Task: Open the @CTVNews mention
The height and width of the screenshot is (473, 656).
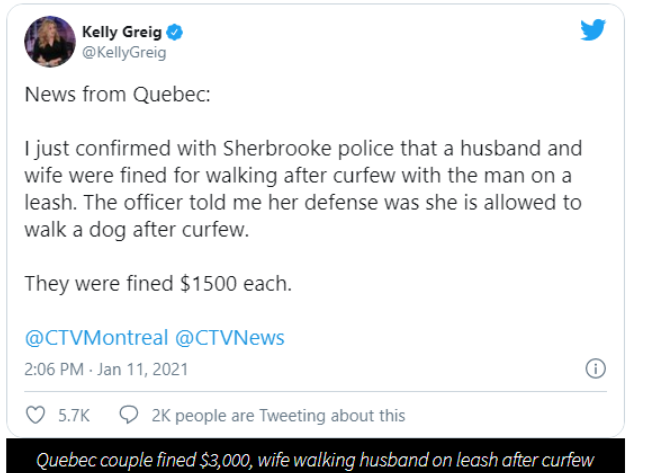Action: [230, 337]
